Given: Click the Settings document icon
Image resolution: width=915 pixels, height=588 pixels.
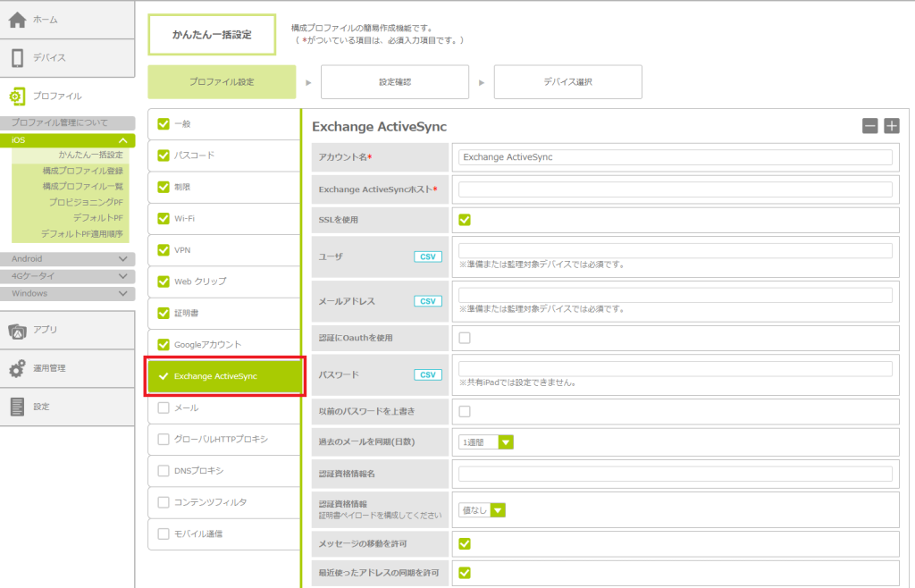Looking at the screenshot, I should 17,407.
